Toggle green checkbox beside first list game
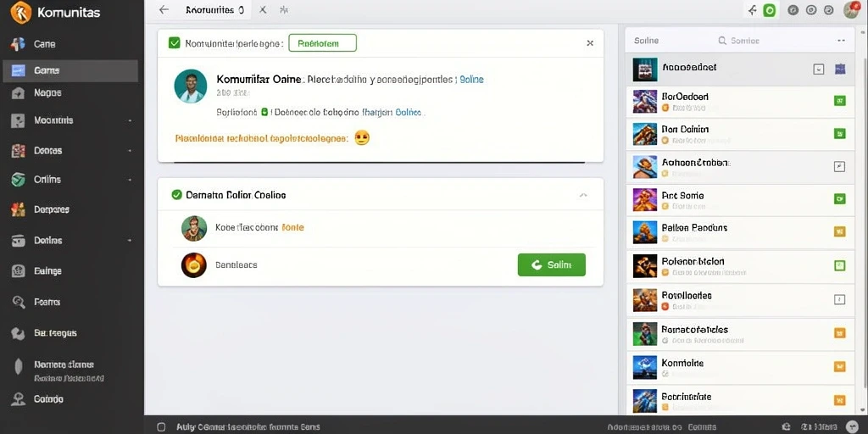 [839, 101]
